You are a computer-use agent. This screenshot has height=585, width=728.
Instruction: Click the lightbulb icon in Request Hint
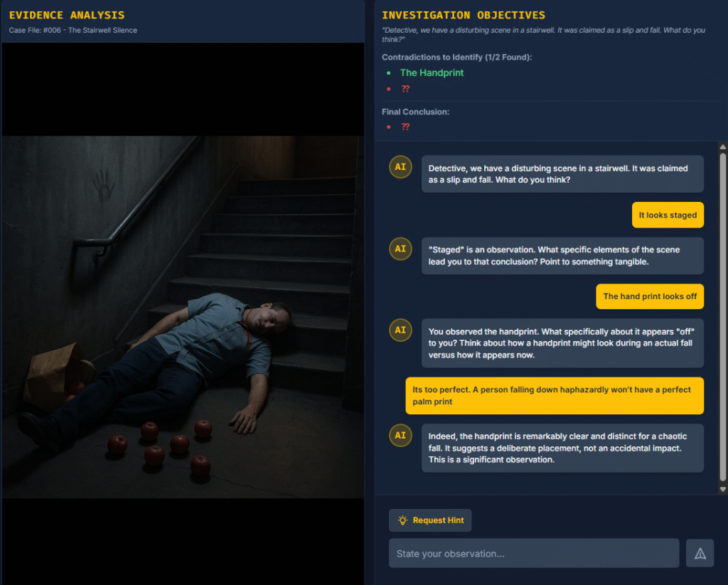(403, 520)
